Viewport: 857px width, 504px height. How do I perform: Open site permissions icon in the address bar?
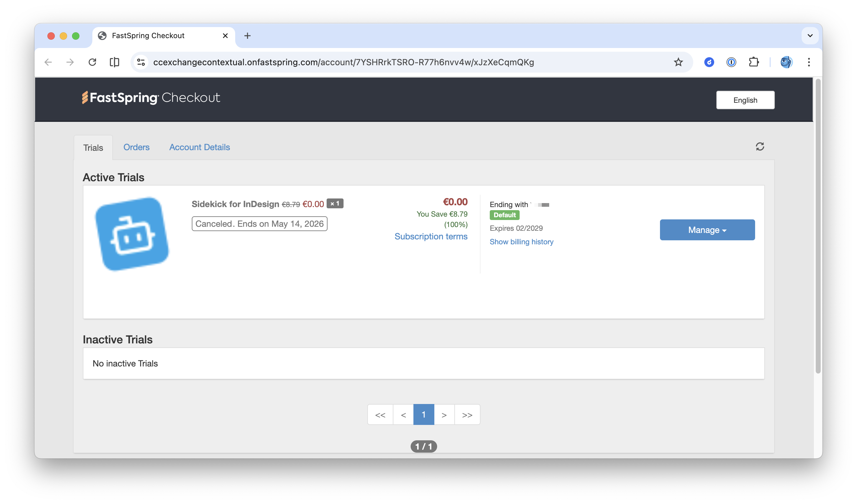coord(141,62)
